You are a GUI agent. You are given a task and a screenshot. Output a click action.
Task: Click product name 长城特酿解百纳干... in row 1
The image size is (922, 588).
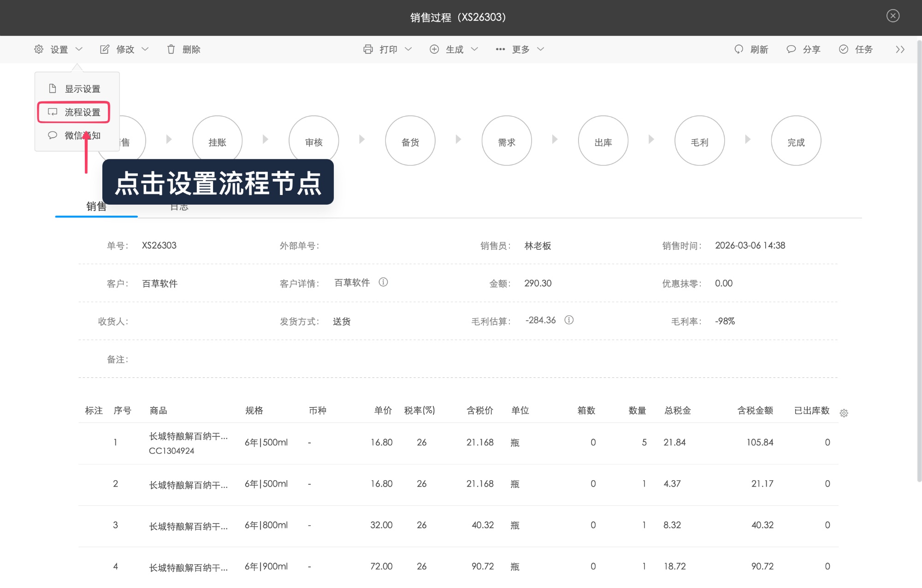click(188, 437)
